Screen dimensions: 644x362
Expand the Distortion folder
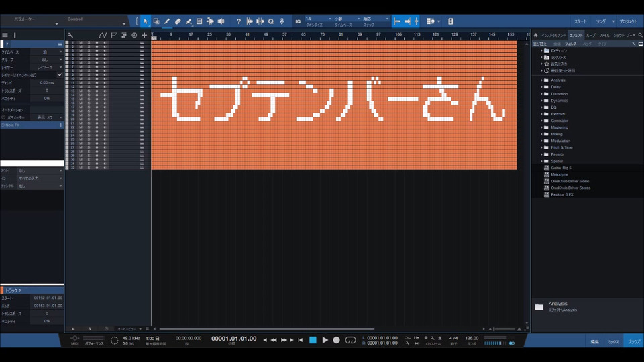point(541,94)
